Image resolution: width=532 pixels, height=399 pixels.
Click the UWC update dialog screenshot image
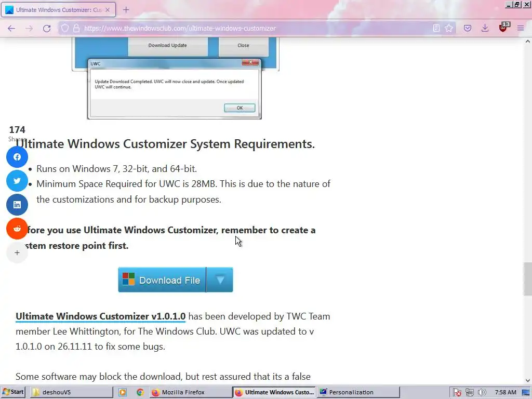point(175,89)
